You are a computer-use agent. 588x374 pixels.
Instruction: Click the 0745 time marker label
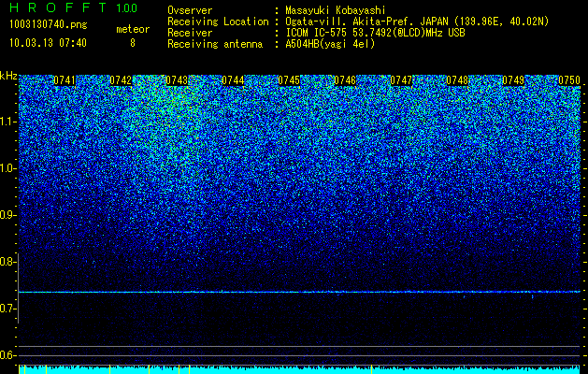289,80
